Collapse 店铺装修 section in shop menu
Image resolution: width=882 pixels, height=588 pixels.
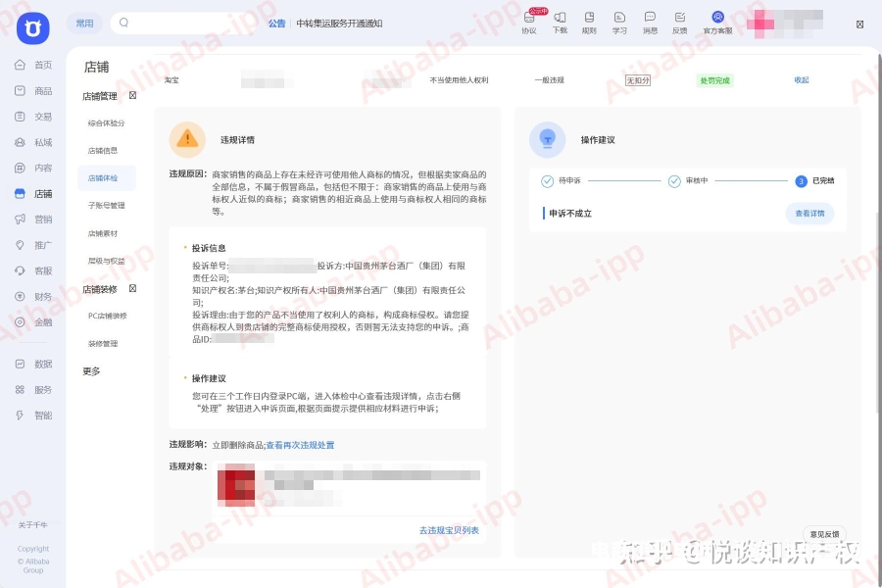click(x=132, y=288)
